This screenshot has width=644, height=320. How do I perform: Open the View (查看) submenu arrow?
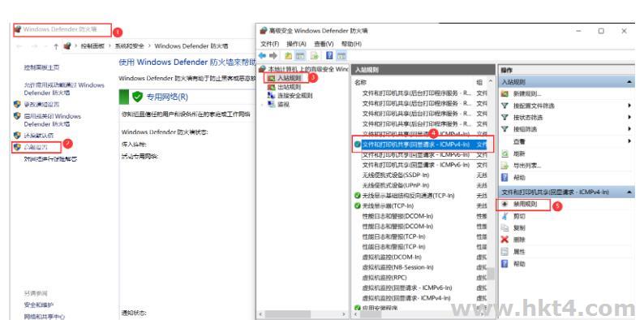pos(629,141)
